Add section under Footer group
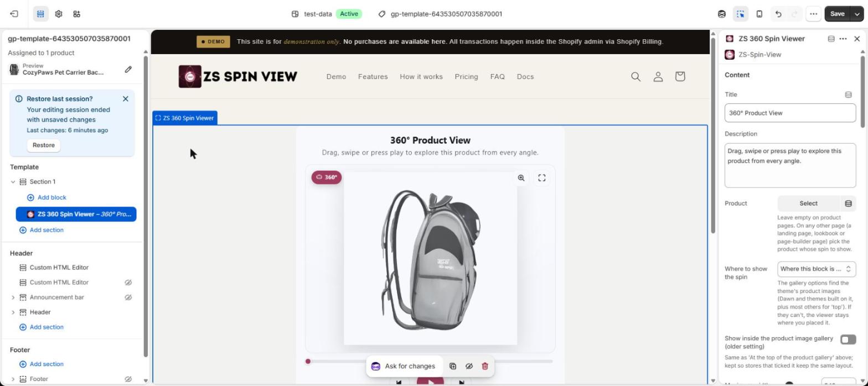868x386 pixels. (42, 364)
